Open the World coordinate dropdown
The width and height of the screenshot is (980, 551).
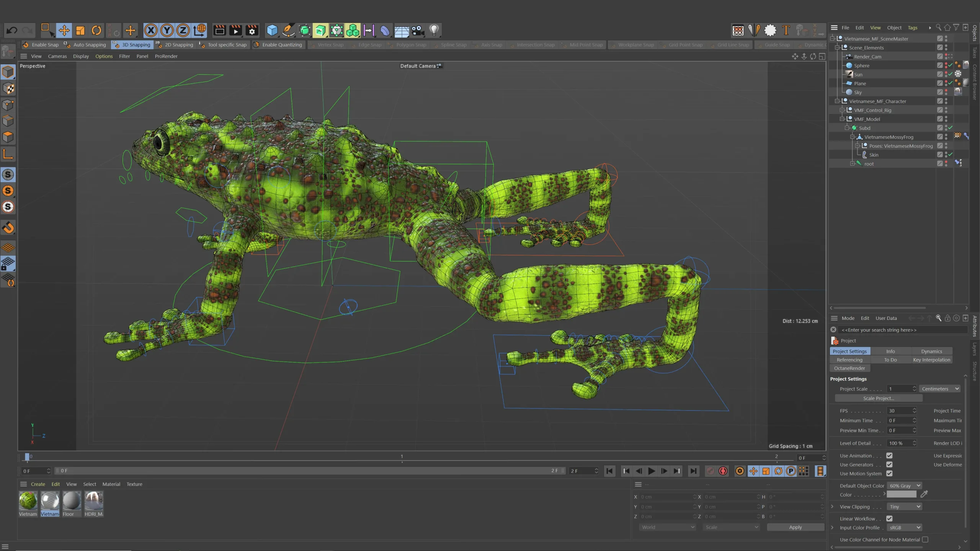tap(668, 527)
